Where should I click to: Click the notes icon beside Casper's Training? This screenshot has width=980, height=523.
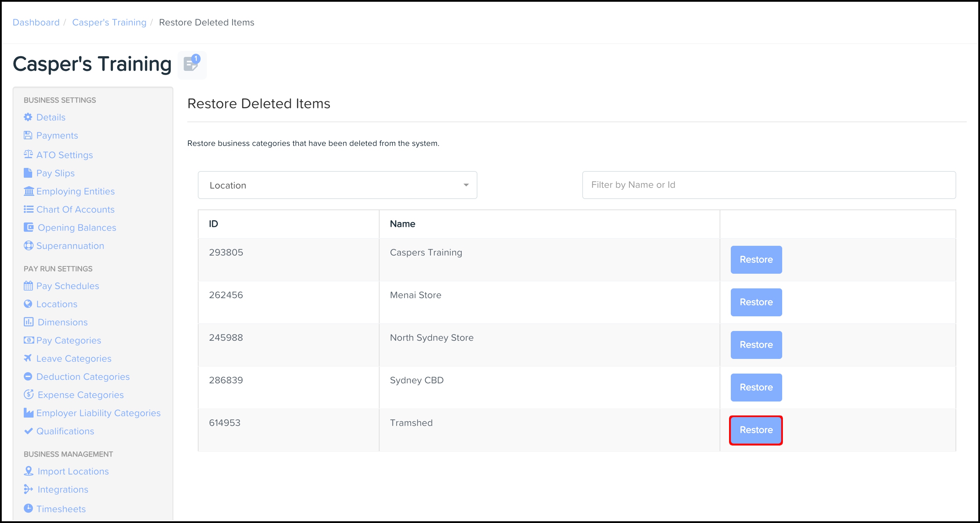[192, 64]
